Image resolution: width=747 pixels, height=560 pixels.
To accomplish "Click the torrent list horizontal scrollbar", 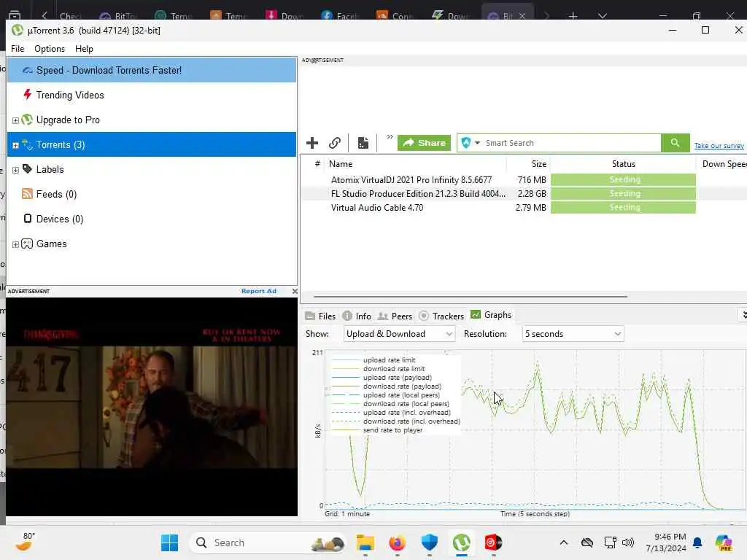I will point(471,296).
